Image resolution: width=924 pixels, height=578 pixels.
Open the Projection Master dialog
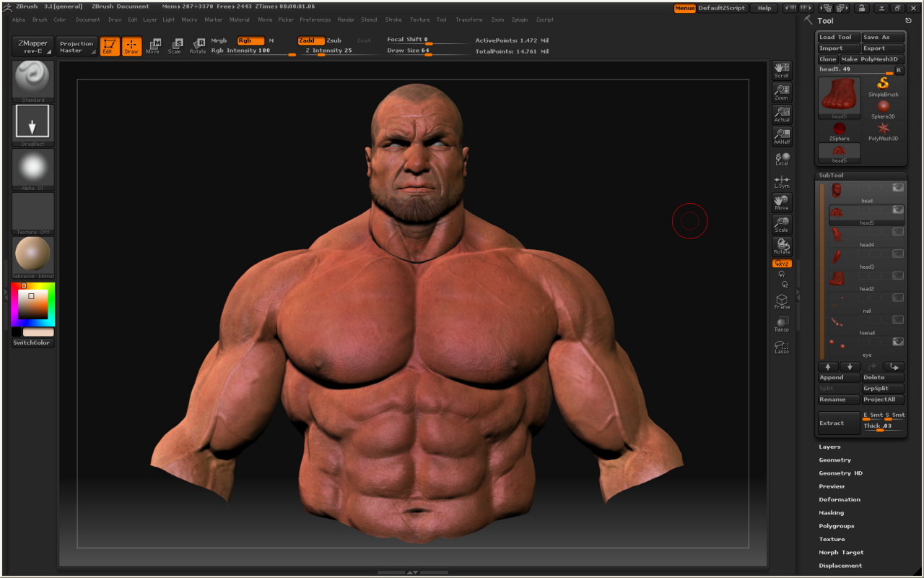(77, 48)
